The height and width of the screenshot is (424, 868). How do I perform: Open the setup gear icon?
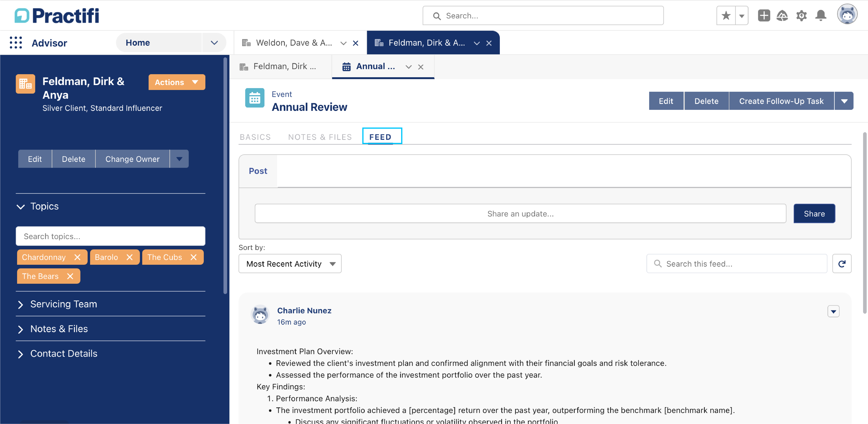point(801,16)
